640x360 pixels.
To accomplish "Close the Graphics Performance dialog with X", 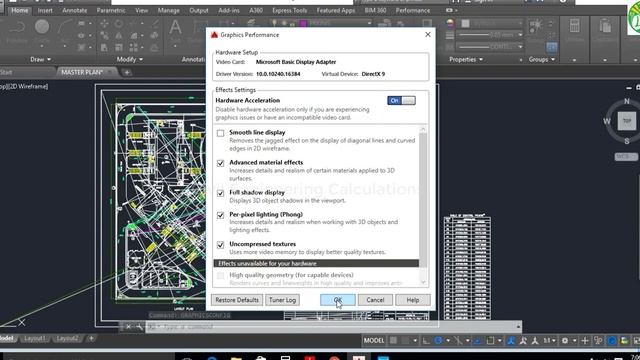I will pyautogui.click(x=428, y=35).
